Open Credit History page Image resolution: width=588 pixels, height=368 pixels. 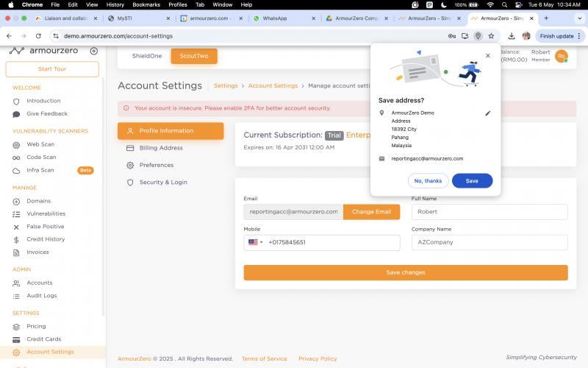tap(46, 239)
